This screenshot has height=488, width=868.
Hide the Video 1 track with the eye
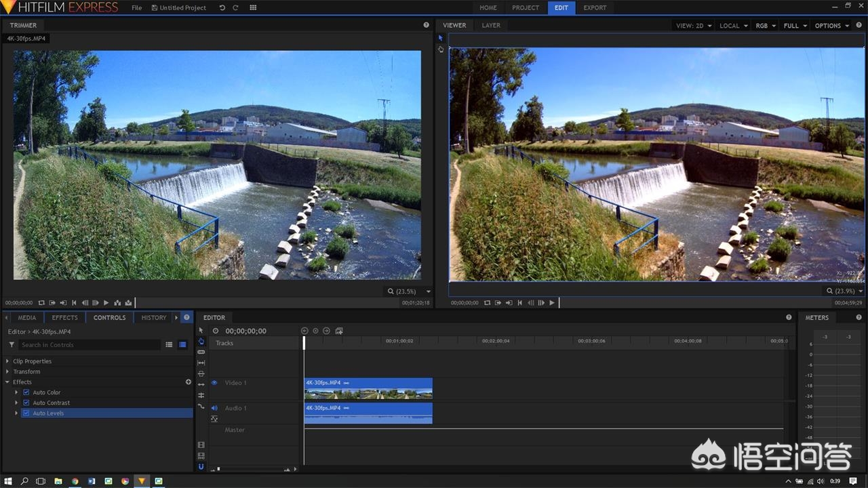click(x=214, y=383)
